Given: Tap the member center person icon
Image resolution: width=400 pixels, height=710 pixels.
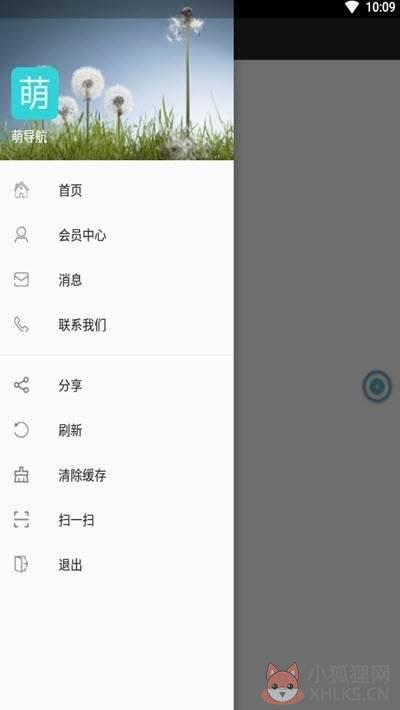Looking at the screenshot, I should (21, 235).
